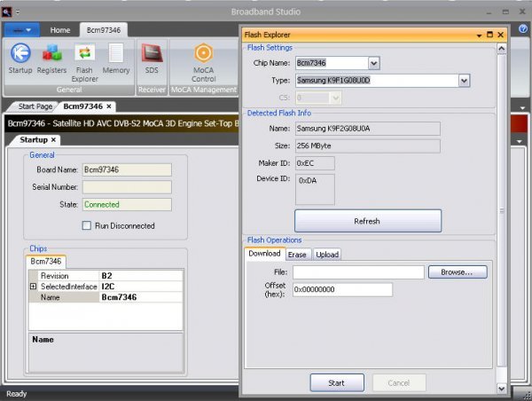This screenshot has width=532, height=401.
Task: Select the Name property row value Bcm7346
Action: [x=141, y=297]
